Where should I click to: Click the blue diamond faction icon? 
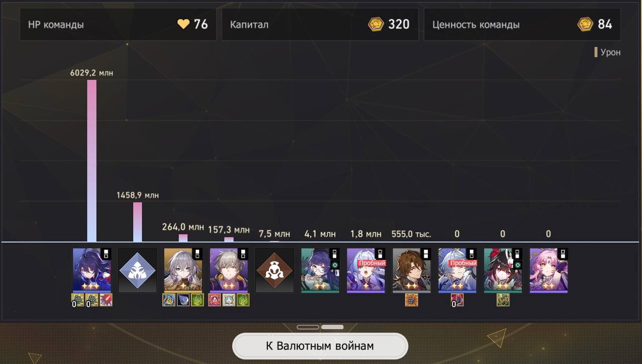tap(137, 270)
